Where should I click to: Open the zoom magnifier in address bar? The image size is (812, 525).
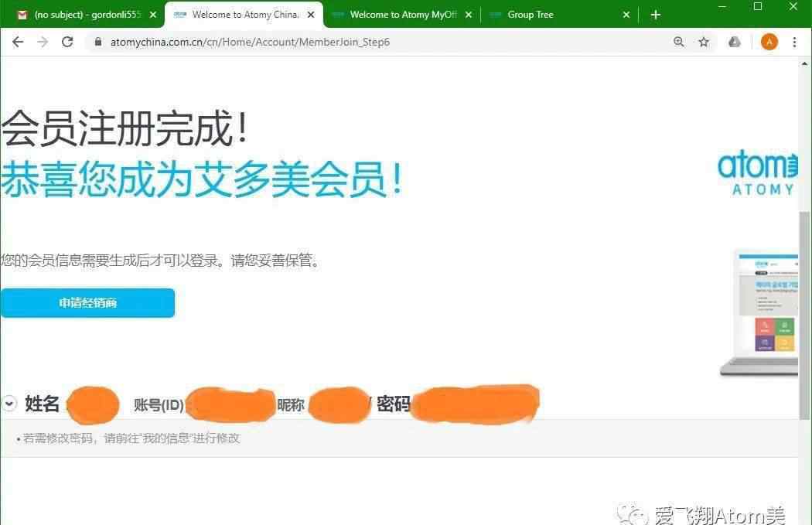pyautogui.click(x=678, y=42)
